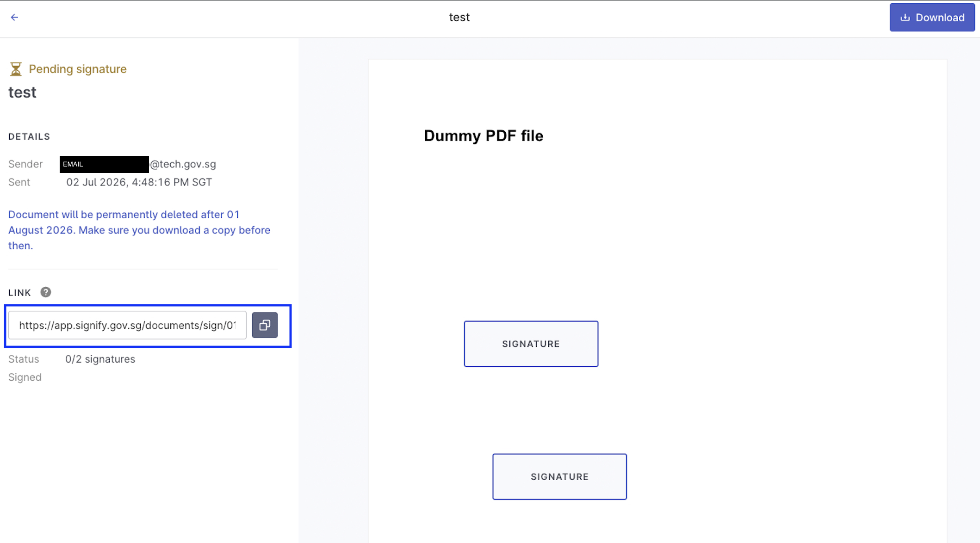
Task: Click the 'test' title in top header
Action: click(459, 17)
